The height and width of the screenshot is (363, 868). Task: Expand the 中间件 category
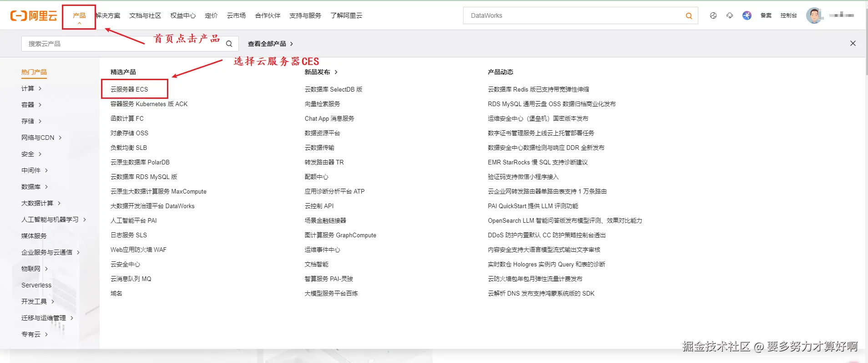click(x=35, y=170)
